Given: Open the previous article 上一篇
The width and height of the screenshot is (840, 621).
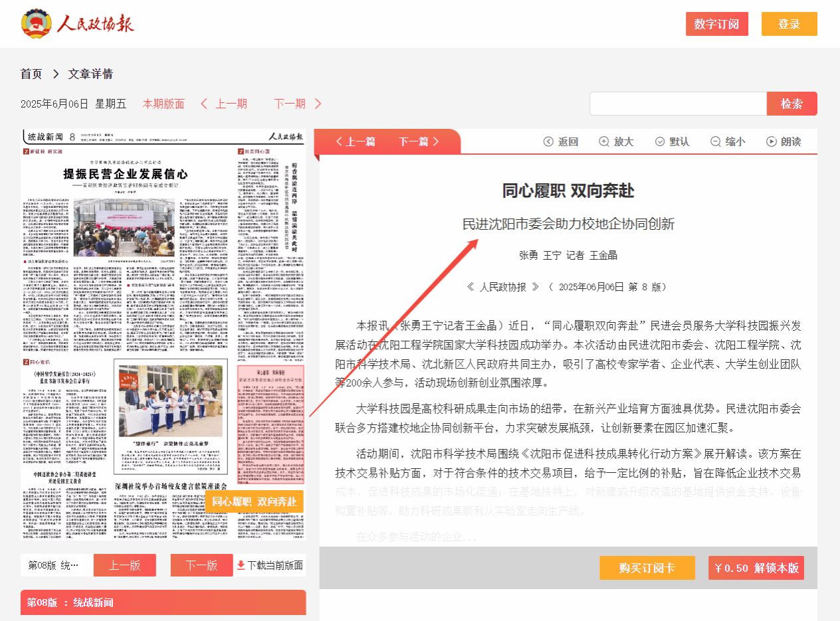Looking at the screenshot, I should 356,141.
